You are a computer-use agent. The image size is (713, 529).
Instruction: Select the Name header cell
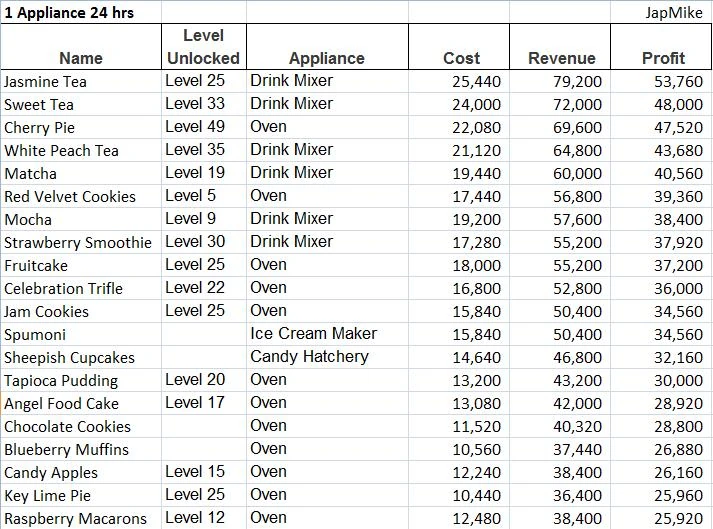81,47
